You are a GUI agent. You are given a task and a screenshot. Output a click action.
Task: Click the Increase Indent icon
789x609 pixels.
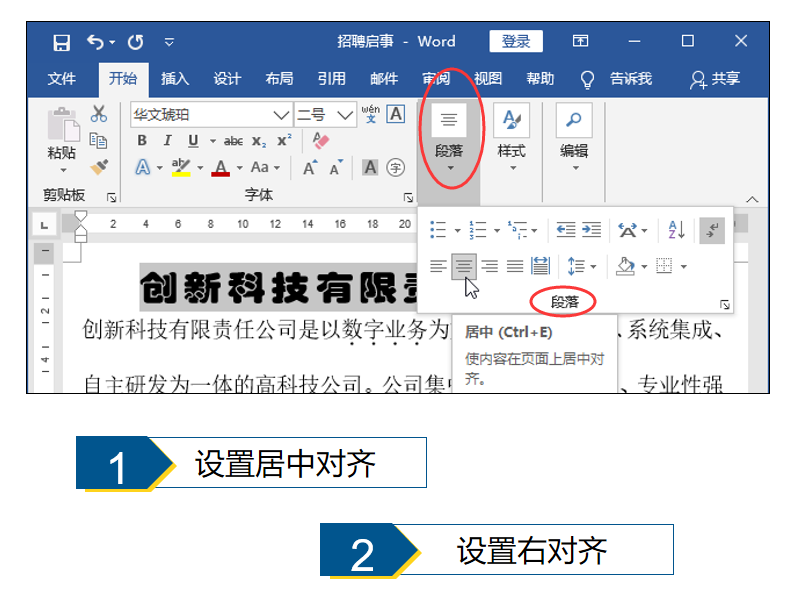[x=592, y=230]
